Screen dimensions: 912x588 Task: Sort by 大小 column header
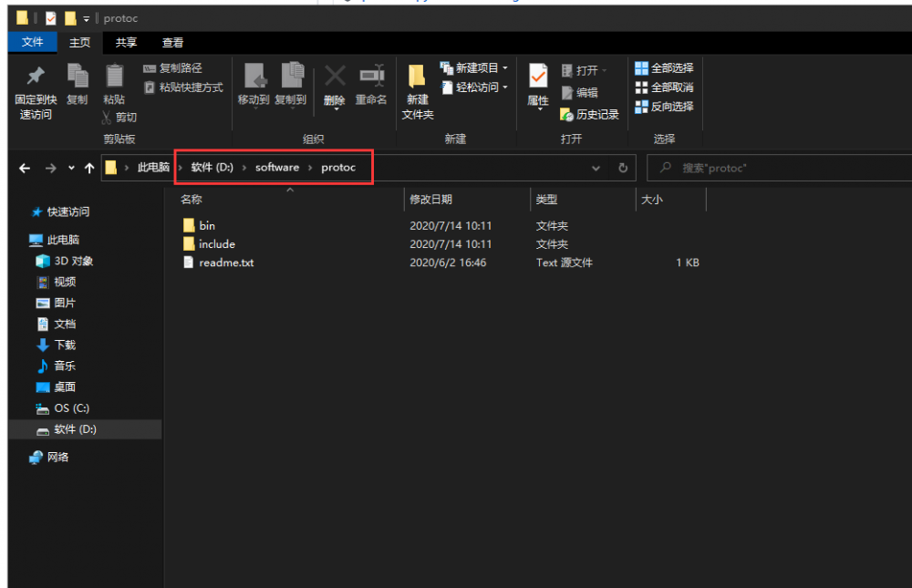tap(651, 200)
